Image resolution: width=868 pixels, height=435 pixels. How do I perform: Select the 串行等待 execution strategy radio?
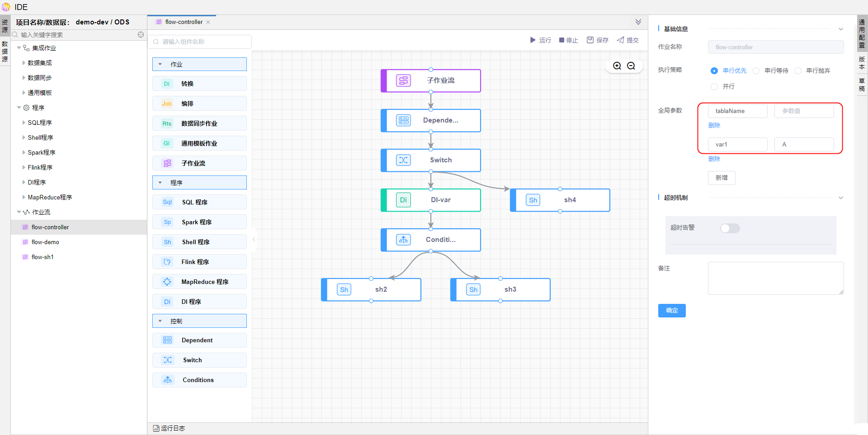[x=756, y=71]
